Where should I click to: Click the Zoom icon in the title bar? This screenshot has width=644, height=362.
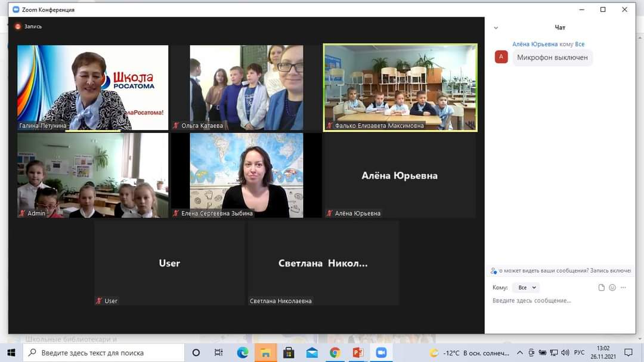(16, 10)
